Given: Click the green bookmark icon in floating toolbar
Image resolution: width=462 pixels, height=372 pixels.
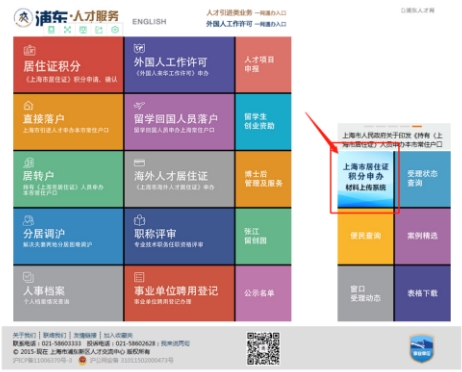Looking at the screenshot, I should [x=51, y=30].
